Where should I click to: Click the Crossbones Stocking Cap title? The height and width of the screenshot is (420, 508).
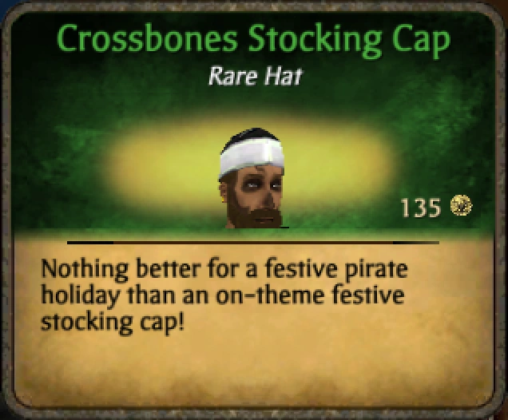click(254, 39)
